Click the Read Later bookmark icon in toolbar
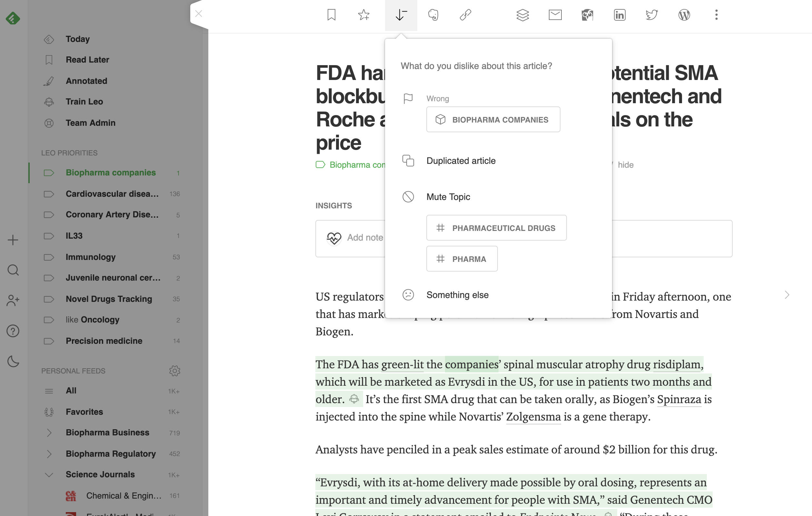 pyautogui.click(x=331, y=15)
